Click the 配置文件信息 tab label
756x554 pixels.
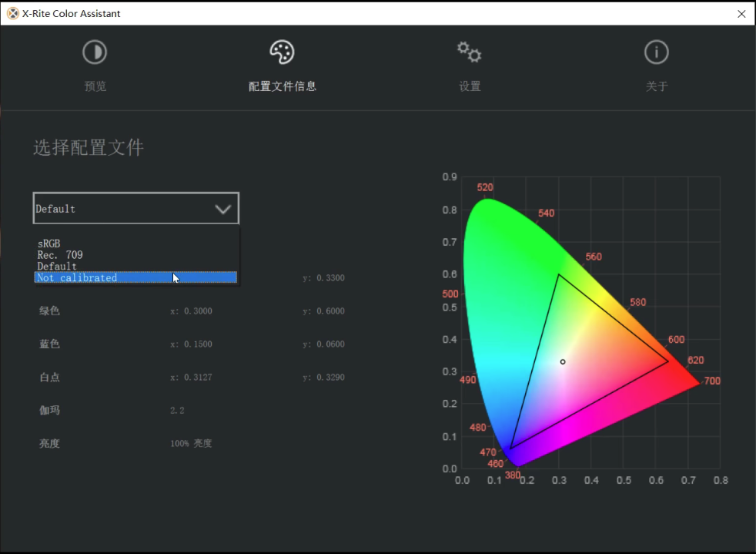pyautogui.click(x=282, y=86)
